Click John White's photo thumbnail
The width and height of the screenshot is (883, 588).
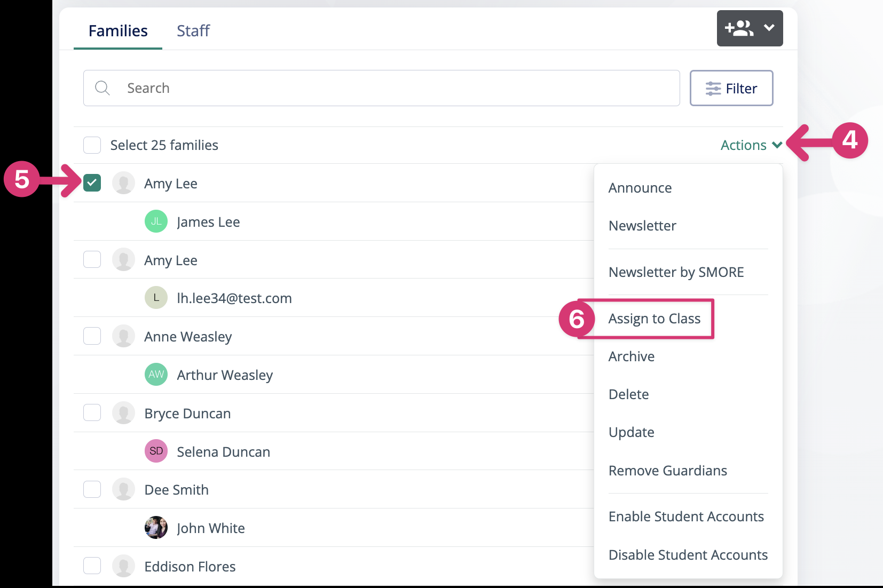click(x=155, y=528)
